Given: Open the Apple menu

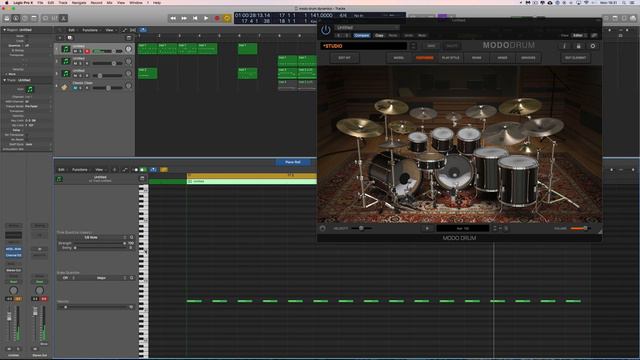Looking at the screenshot, I should 6,2.
